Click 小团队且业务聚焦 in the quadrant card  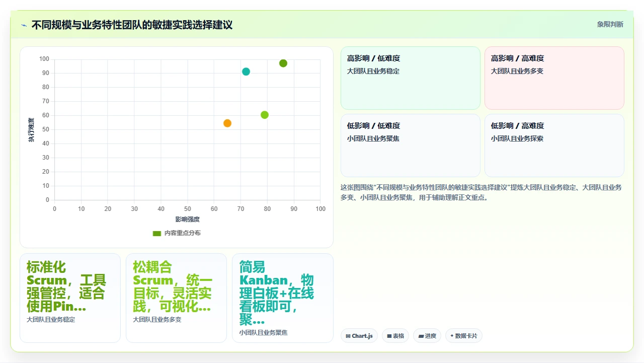point(373,138)
